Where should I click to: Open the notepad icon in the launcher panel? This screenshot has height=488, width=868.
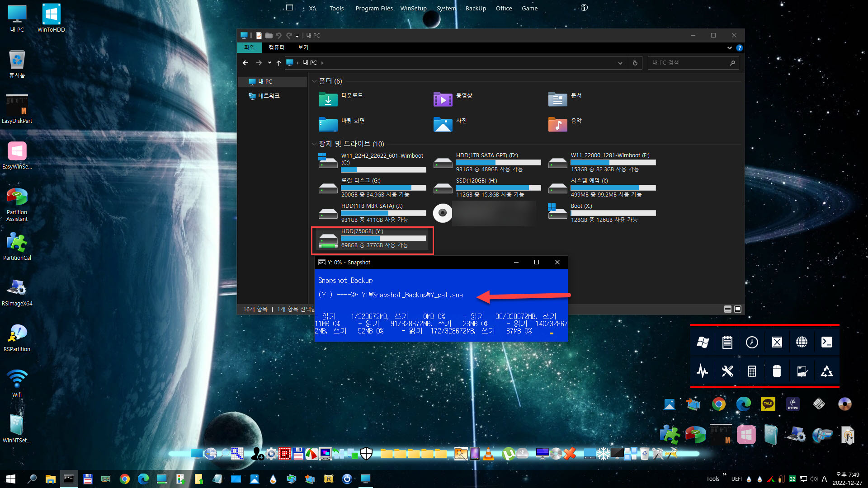click(x=727, y=342)
